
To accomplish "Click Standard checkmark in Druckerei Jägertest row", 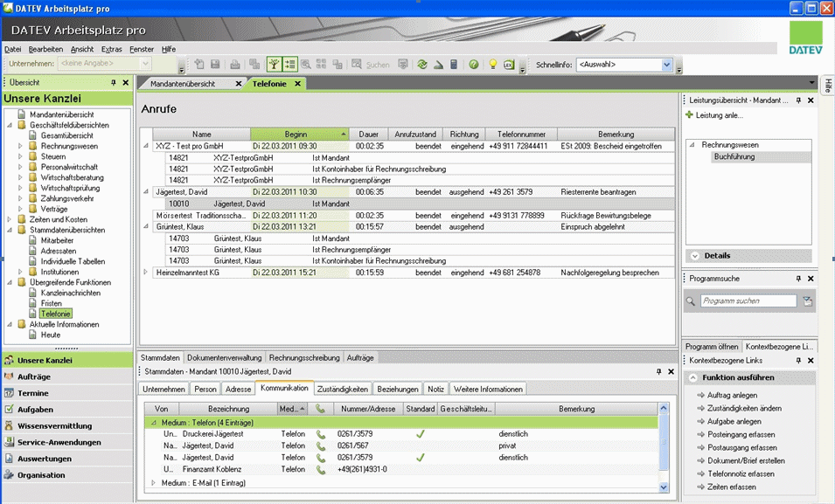I will [420, 433].
